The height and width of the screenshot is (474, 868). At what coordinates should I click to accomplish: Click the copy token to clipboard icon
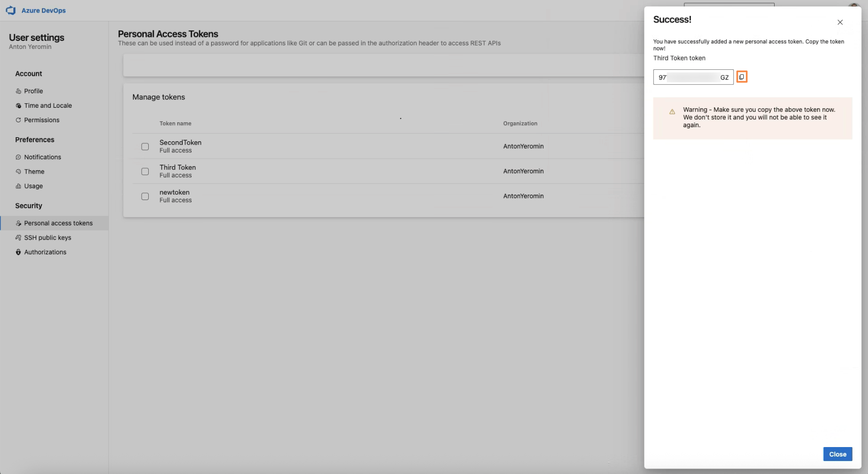(741, 77)
